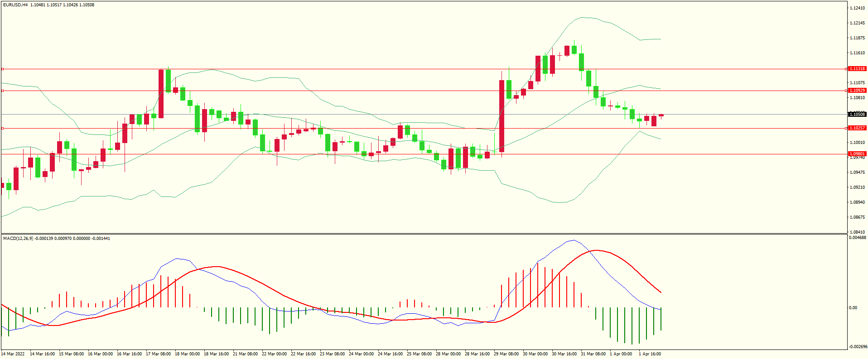The height and width of the screenshot is (359, 868).
Task: Grab the left handle of the 1.10929 line
Action: pos(2,91)
